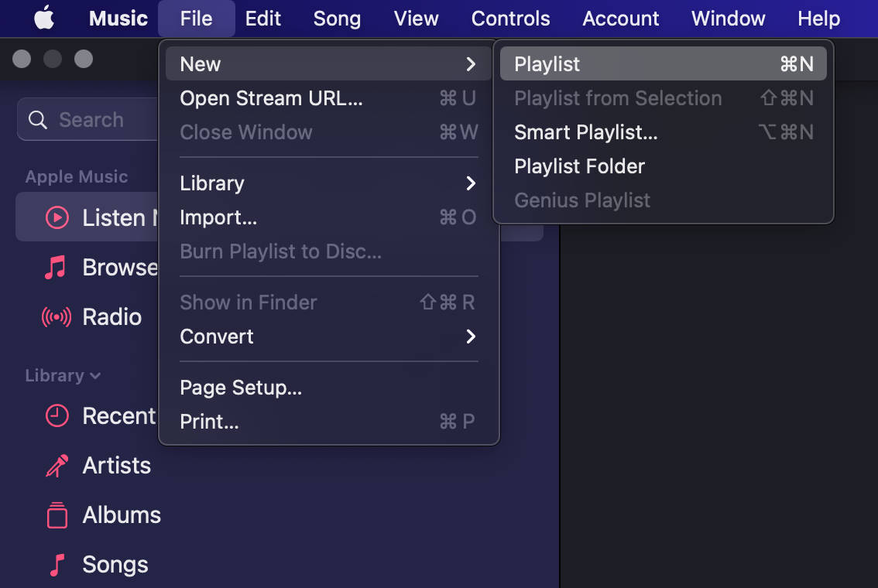This screenshot has height=588, width=878.
Task: Click the Songs note icon
Action: tap(57, 565)
